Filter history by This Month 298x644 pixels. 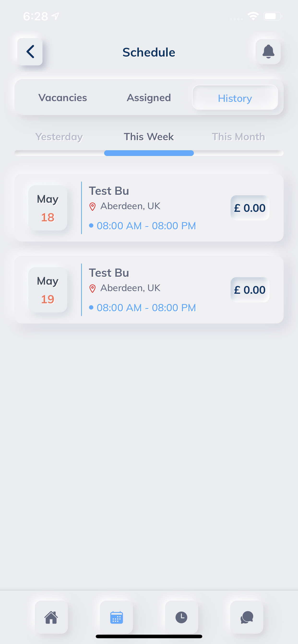tap(238, 137)
